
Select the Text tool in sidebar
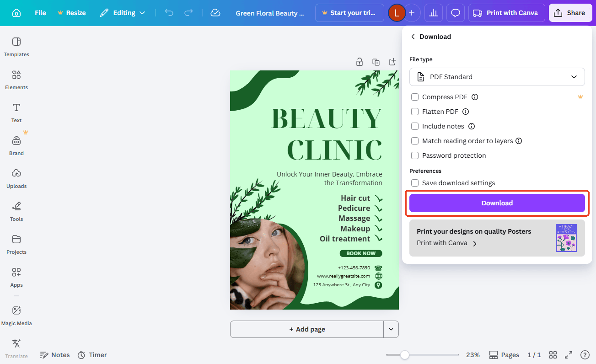click(16, 113)
